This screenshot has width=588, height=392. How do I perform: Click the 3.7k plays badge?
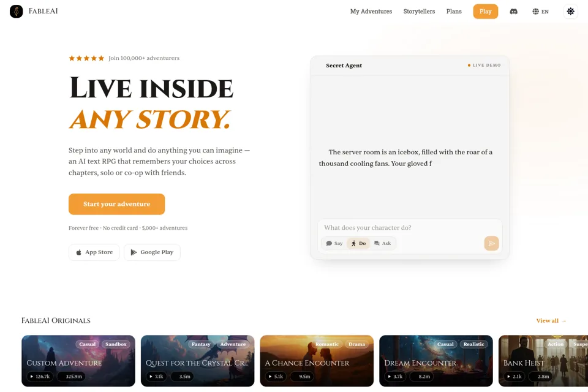[395, 376]
